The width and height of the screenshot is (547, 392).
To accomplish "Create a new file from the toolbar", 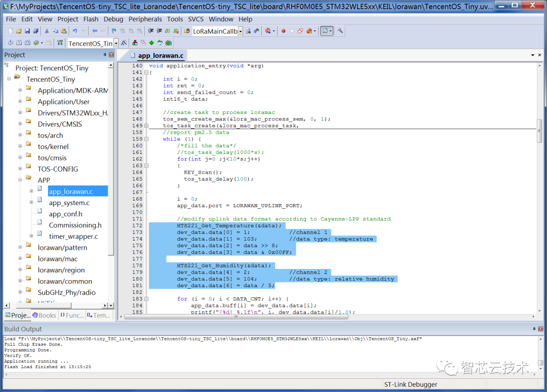I will [11, 31].
